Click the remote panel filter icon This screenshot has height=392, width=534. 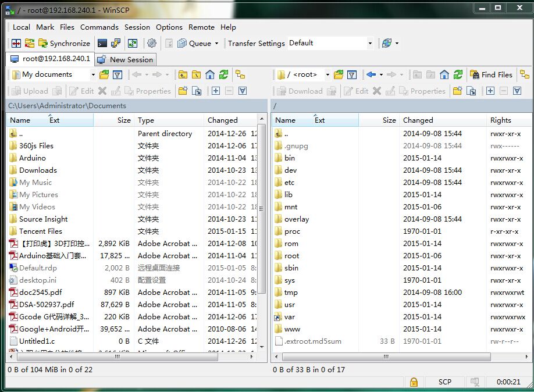(x=352, y=74)
